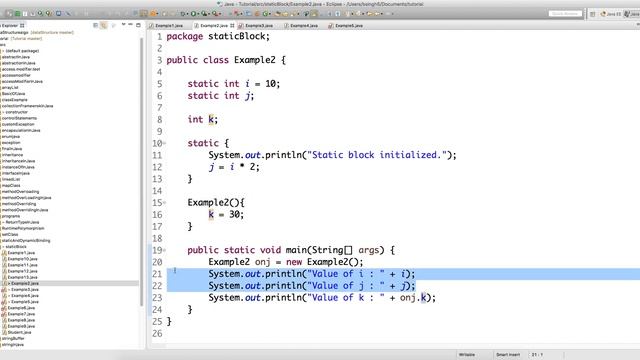The width and height of the screenshot is (640, 360).
Task: Select Example8.java in Package Explorer tree
Action: point(20,320)
